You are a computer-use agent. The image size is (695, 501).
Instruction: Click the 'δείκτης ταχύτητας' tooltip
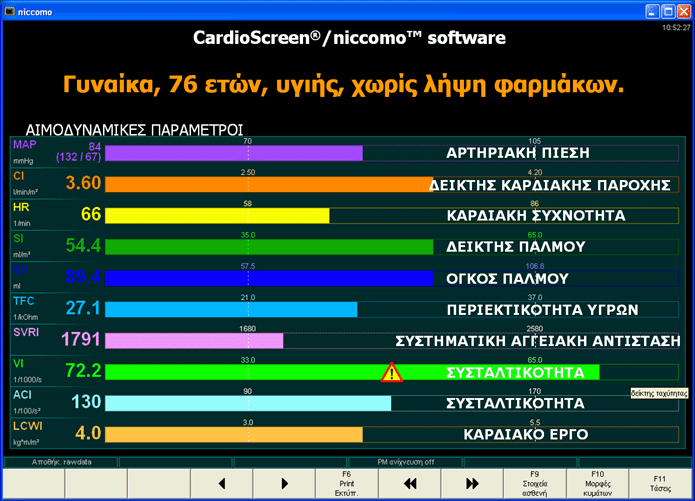click(659, 393)
